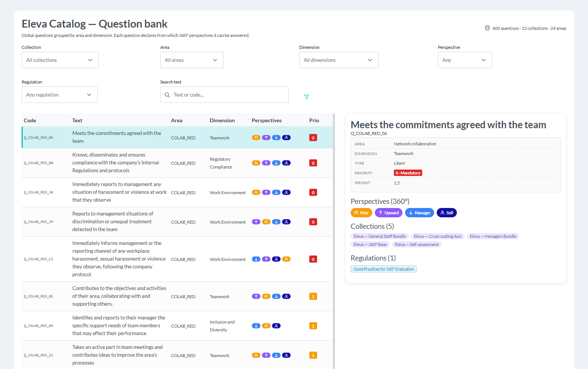This screenshot has width=588, height=369.
Task: Open the Eleva — Managers Bundle collection tag
Action: tap(493, 236)
